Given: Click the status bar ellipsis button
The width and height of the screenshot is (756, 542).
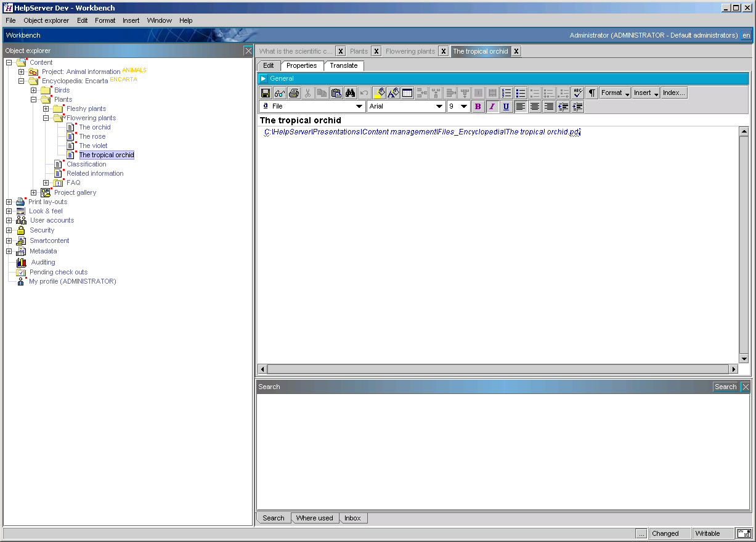Looking at the screenshot, I should point(641,533).
